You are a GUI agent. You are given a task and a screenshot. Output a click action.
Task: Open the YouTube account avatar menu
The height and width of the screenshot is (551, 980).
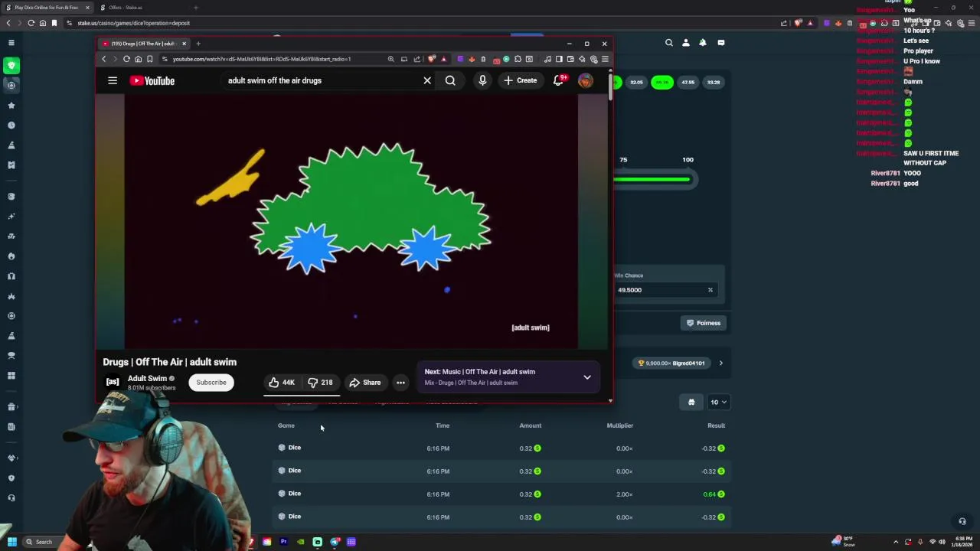tap(586, 80)
